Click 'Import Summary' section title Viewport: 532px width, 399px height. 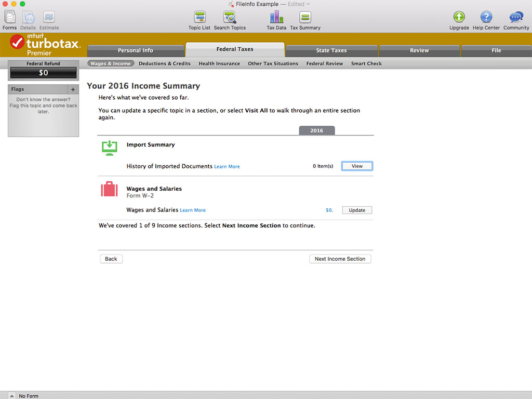click(151, 144)
